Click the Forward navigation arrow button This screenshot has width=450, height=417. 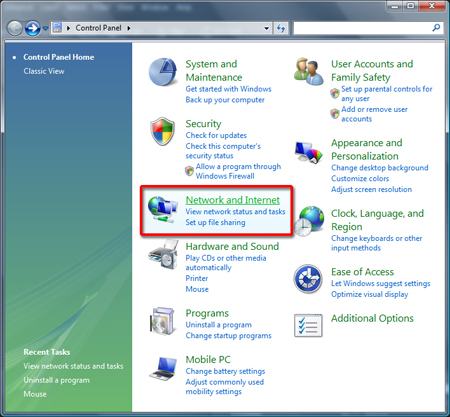tap(33, 28)
